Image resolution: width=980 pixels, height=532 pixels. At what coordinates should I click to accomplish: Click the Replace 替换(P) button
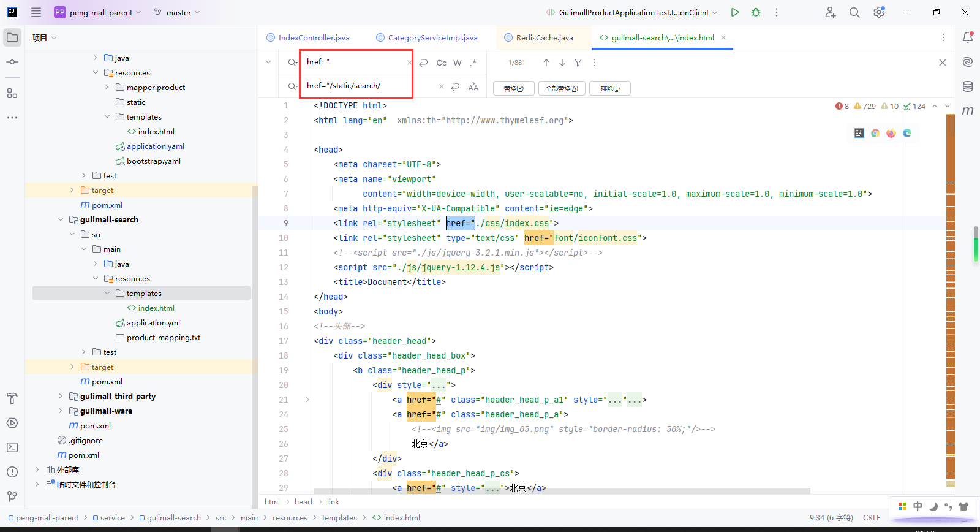coord(514,88)
